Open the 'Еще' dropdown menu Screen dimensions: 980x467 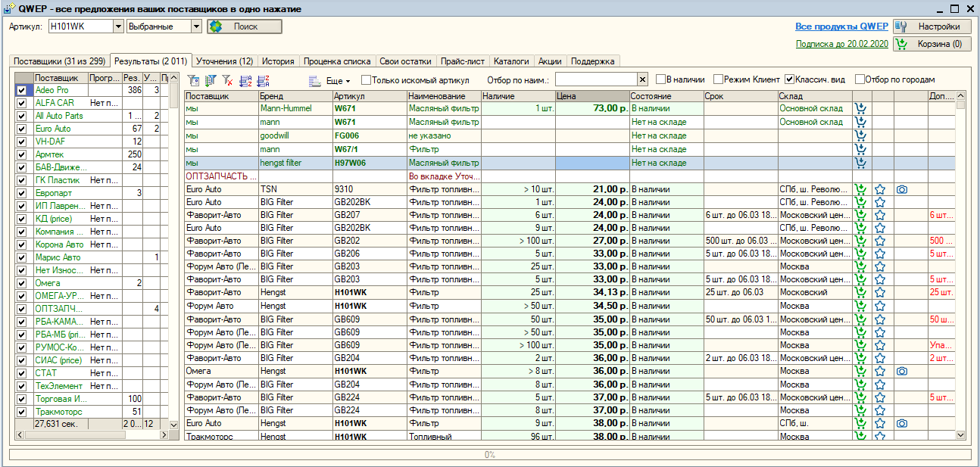tap(339, 80)
